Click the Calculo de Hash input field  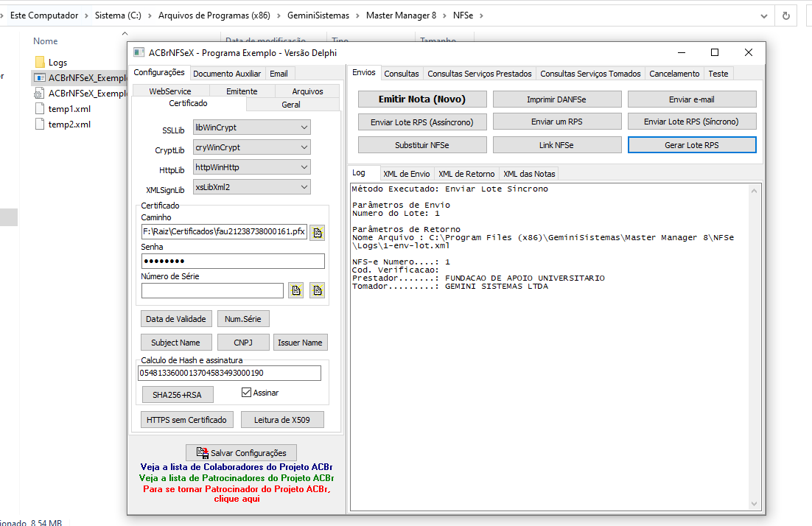pyautogui.click(x=229, y=373)
